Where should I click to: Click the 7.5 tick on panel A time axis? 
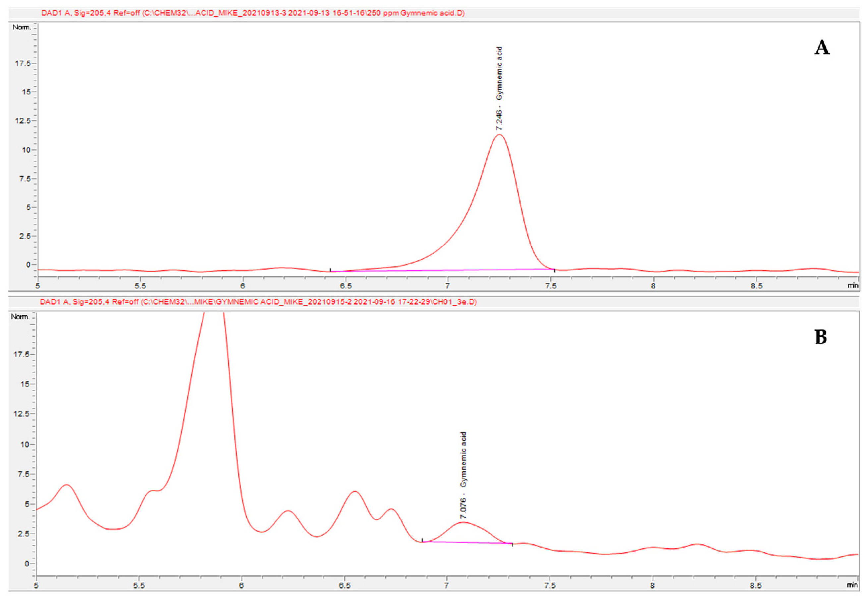click(550, 286)
